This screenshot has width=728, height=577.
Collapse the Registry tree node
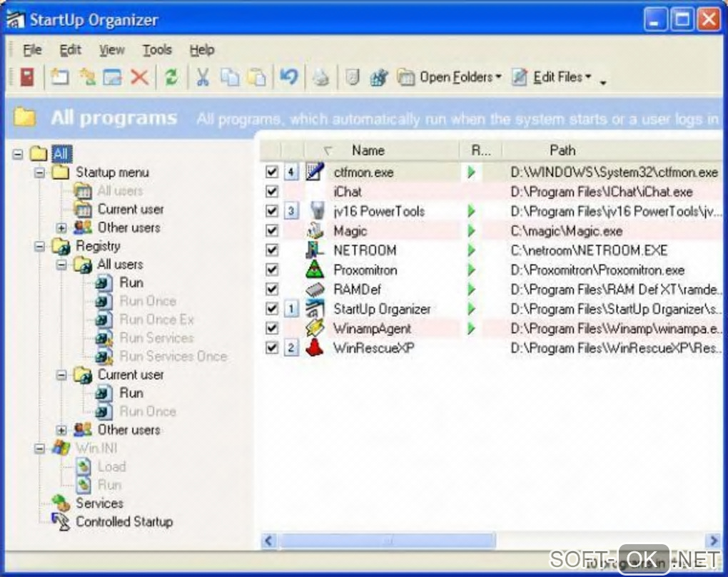pyautogui.click(x=40, y=246)
